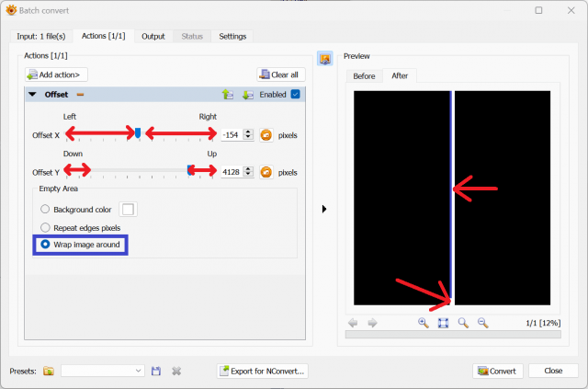
Task: Move Offset action down icon
Action: [247, 95]
